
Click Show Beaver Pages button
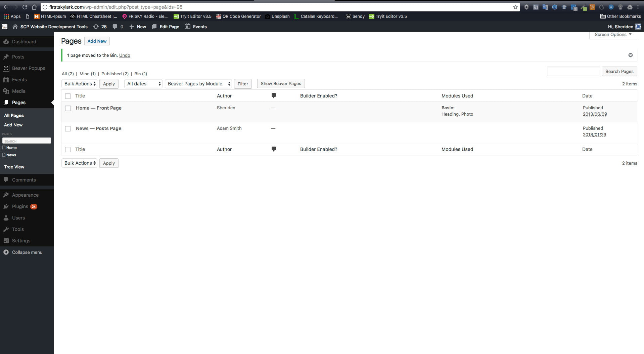[281, 83]
